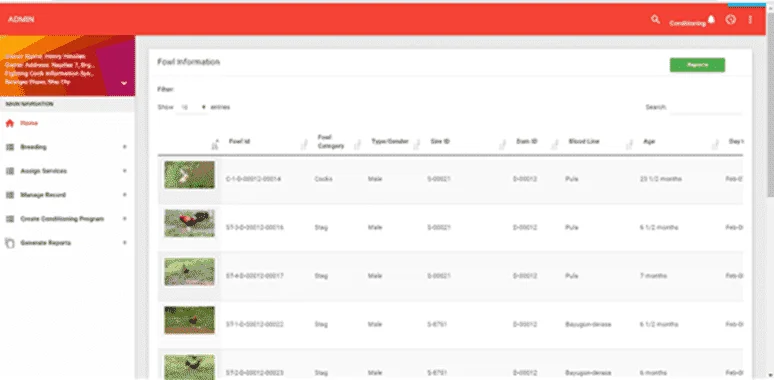Select fowl ID ST-4-D-00012-00017 cell

point(254,276)
